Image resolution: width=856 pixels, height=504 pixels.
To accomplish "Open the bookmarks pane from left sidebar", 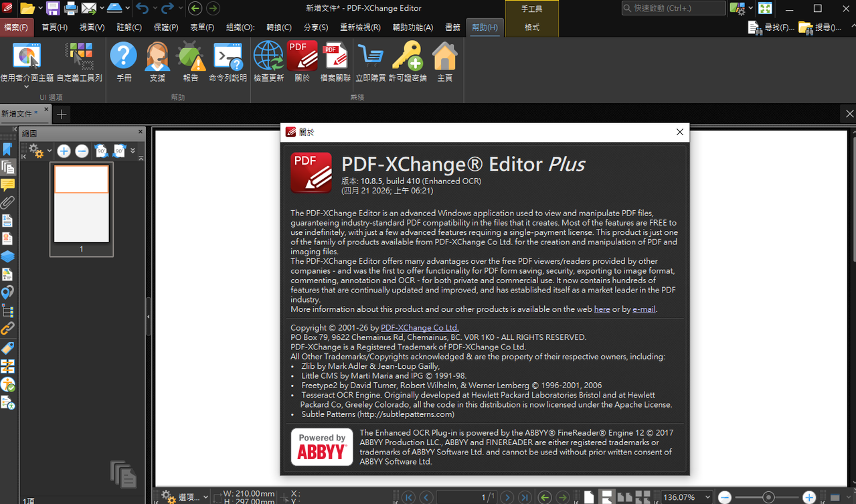I will coord(7,149).
